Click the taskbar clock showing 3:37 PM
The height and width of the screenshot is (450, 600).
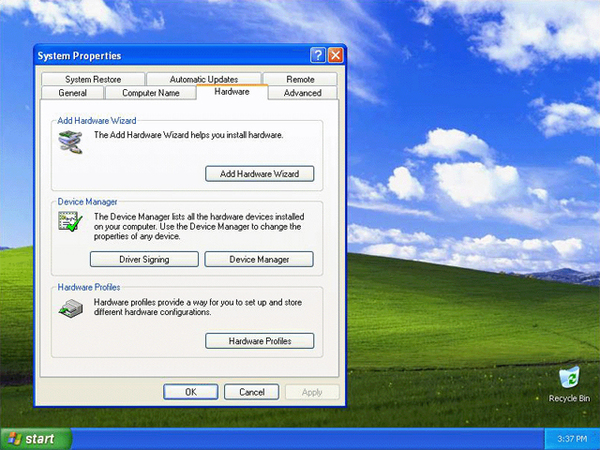[x=571, y=439]
